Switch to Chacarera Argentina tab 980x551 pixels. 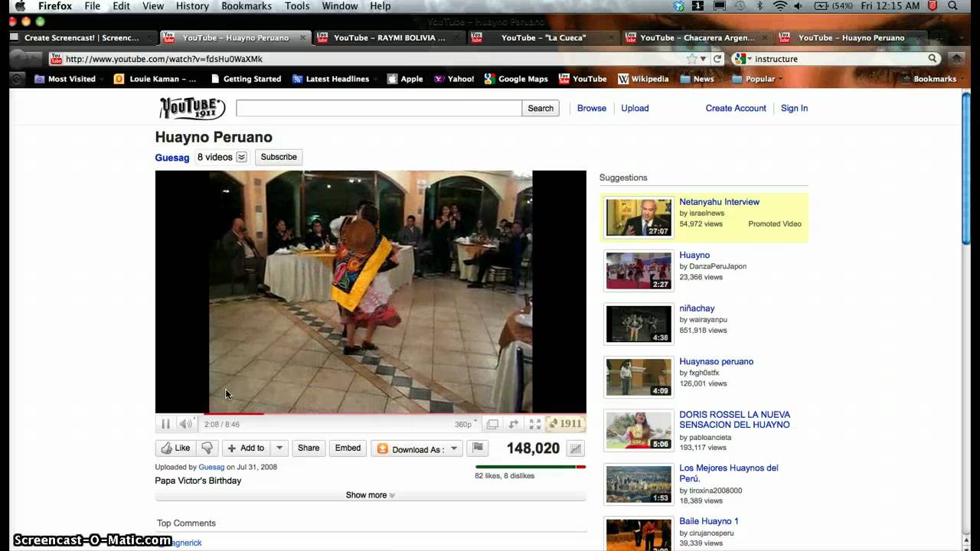697,37
